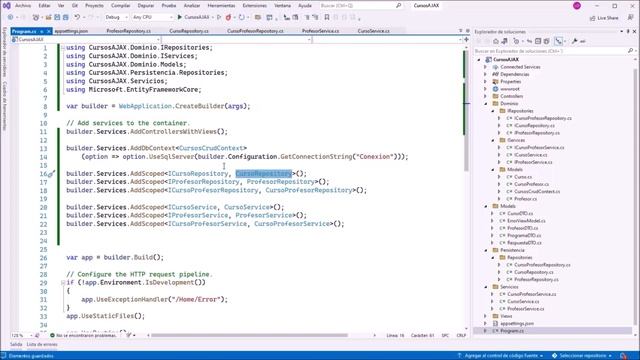Screen dimensions: 640x360
Task: Collapse the using directives block at line 1
Action: pos(63,48)
